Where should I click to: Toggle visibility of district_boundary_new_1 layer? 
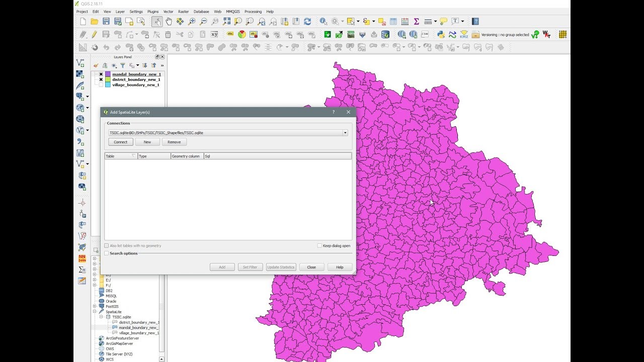coord(101,79)
